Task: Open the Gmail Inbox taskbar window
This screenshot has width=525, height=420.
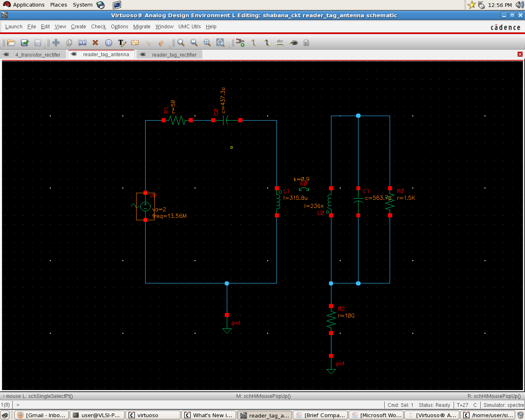Action: pyautogui.click(x=41, y=415)
